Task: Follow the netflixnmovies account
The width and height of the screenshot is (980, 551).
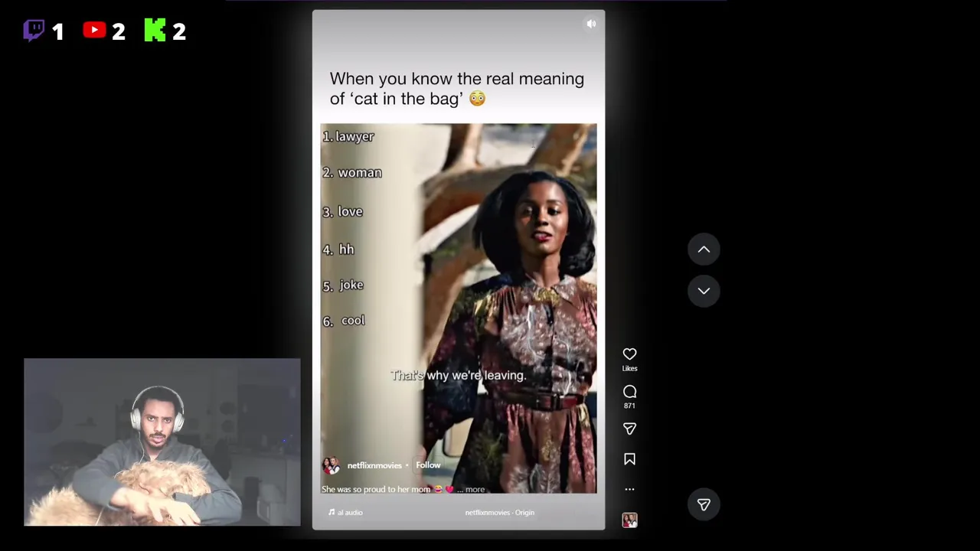Action: 428,465
